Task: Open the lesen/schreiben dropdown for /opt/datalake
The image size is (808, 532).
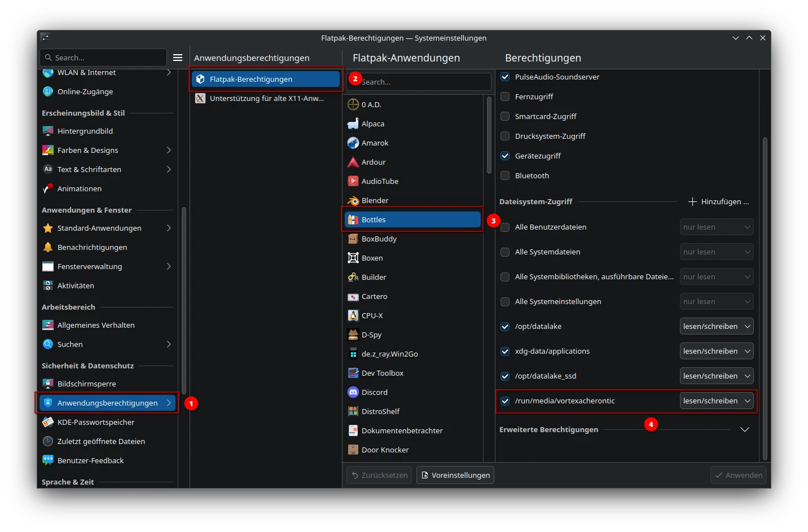Action: [716, 326]
